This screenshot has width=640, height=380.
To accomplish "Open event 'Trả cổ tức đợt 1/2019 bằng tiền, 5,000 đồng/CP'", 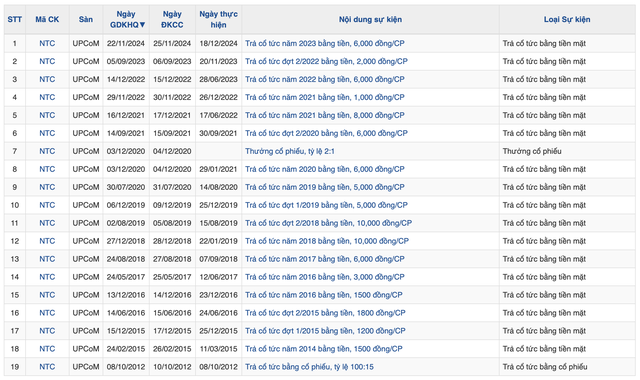I will pos(326,205).
